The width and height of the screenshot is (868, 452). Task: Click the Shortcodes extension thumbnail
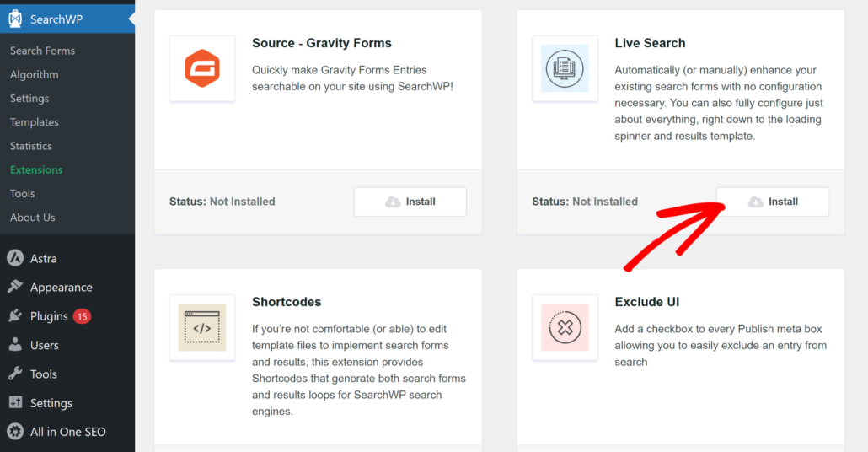tap(202, 327)
